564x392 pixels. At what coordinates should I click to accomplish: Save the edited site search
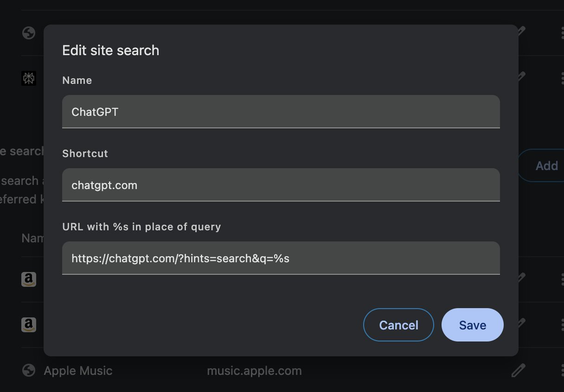pyautogui.click(x=472, y=325)
